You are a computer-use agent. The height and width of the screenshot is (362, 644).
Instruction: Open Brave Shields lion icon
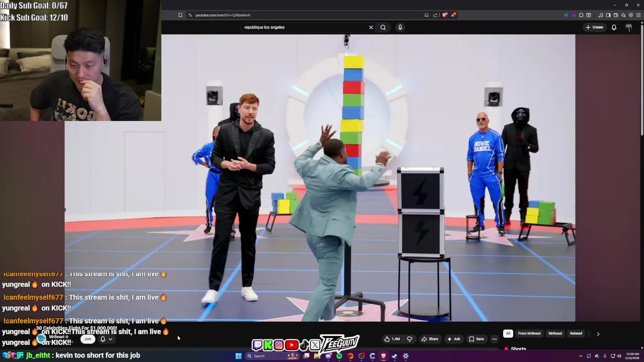[444, 15]
